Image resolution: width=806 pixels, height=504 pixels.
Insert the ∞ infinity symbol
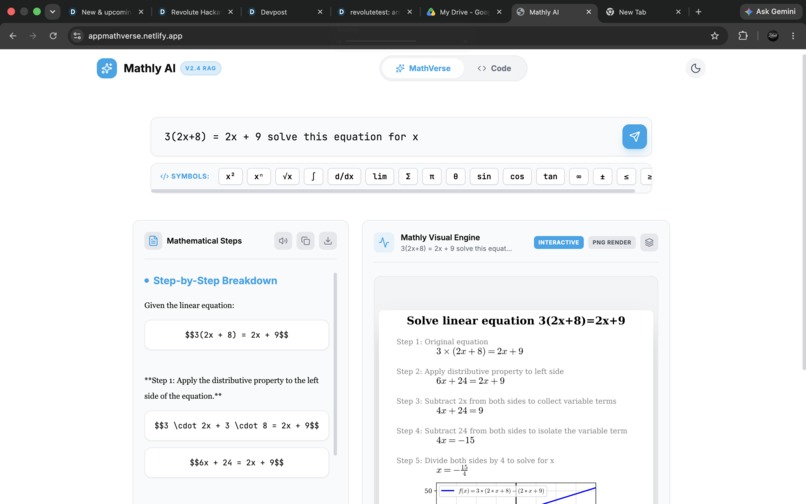[579, 176]
